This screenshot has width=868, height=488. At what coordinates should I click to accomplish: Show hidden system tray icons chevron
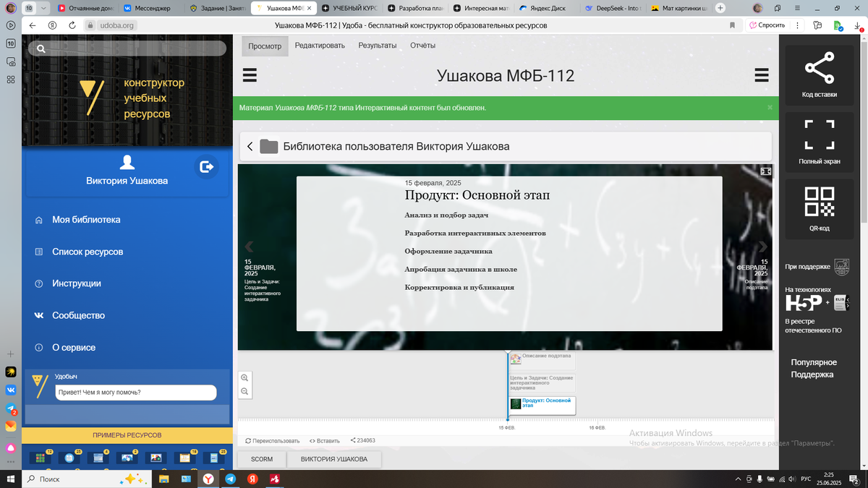(x=738, y=479)
